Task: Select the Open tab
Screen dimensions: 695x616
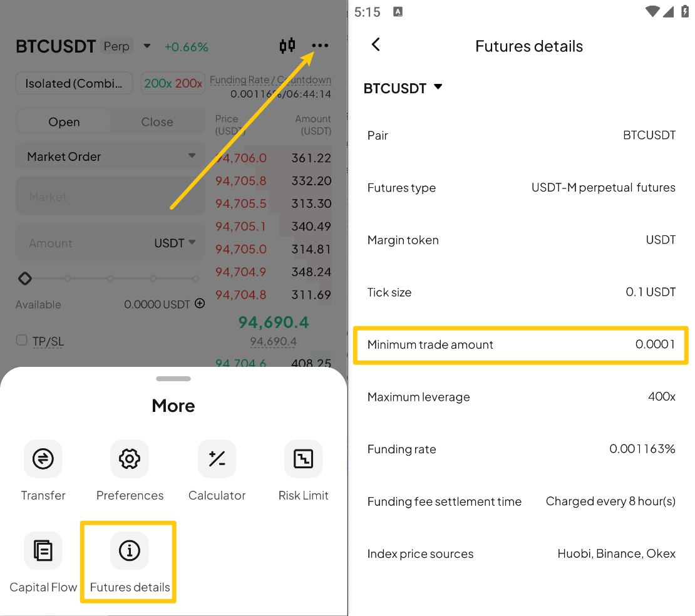Action: coord(64,122)
